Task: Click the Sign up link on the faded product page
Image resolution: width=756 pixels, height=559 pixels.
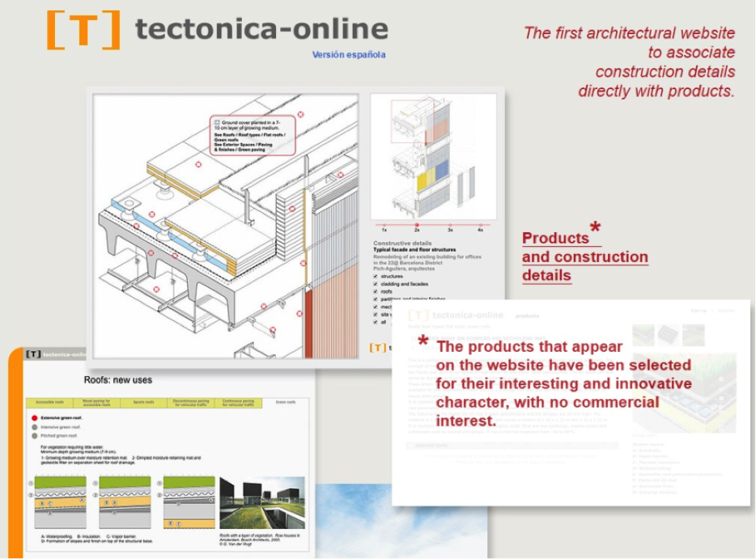Action: [699, 311]
